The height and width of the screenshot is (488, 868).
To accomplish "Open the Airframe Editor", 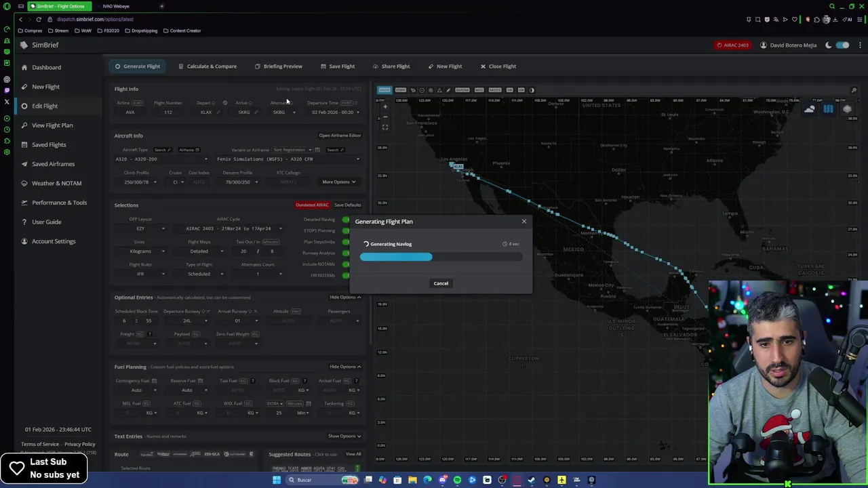I will click(340, 136).
